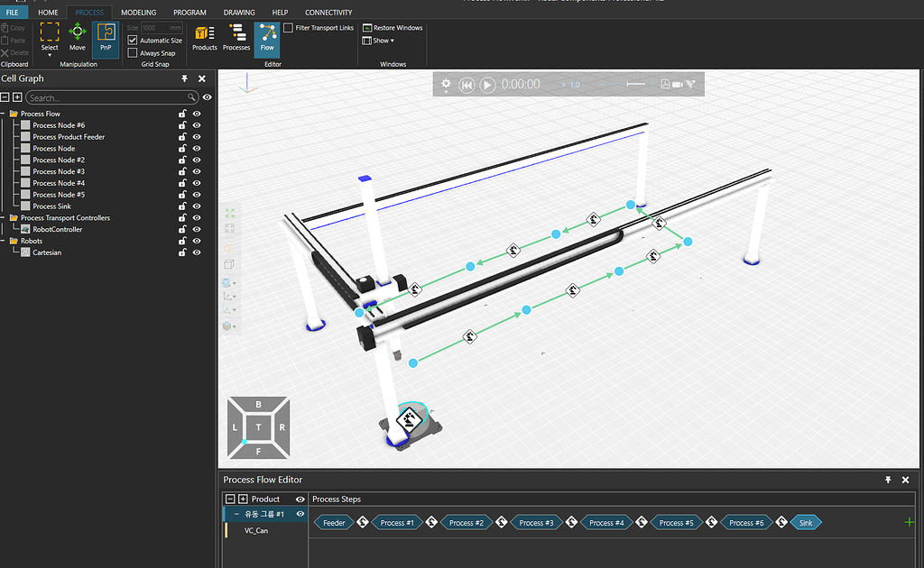
Task: Open simulation settings gear in playback bar
Action: (446, 84)
